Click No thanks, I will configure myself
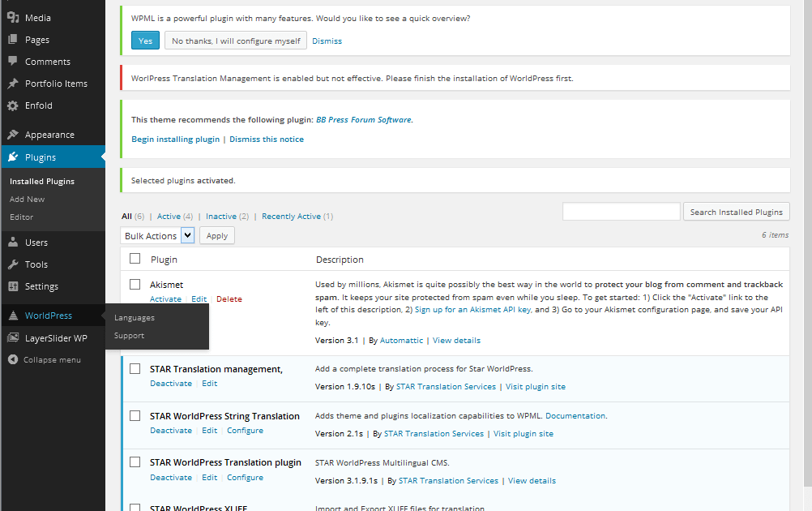812x511 pixels. pyautogui.click(x=236, y=41)
